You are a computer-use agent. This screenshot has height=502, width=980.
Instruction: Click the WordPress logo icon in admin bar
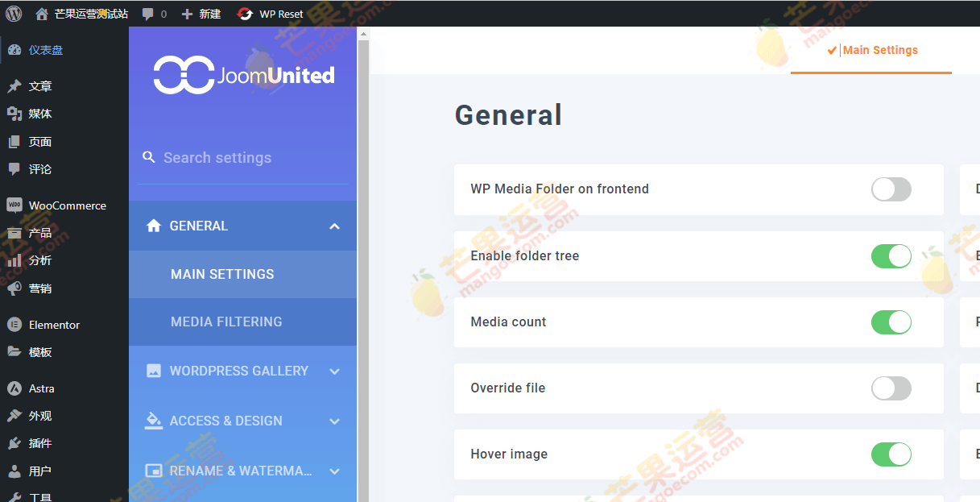tap(14, 14)
